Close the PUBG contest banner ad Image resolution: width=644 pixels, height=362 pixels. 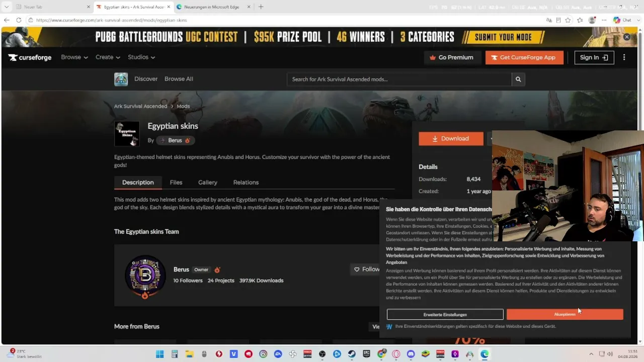click(x=627, y=37)
